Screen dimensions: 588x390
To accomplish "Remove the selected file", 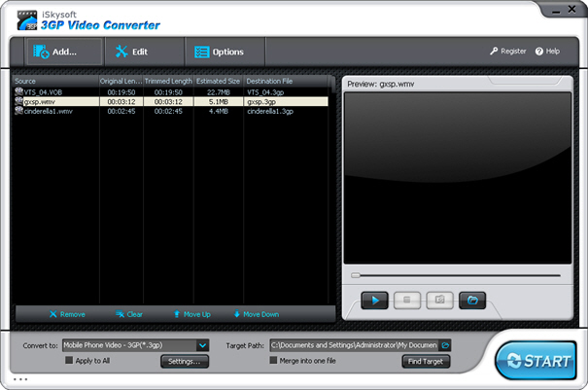I will [67, 314].
